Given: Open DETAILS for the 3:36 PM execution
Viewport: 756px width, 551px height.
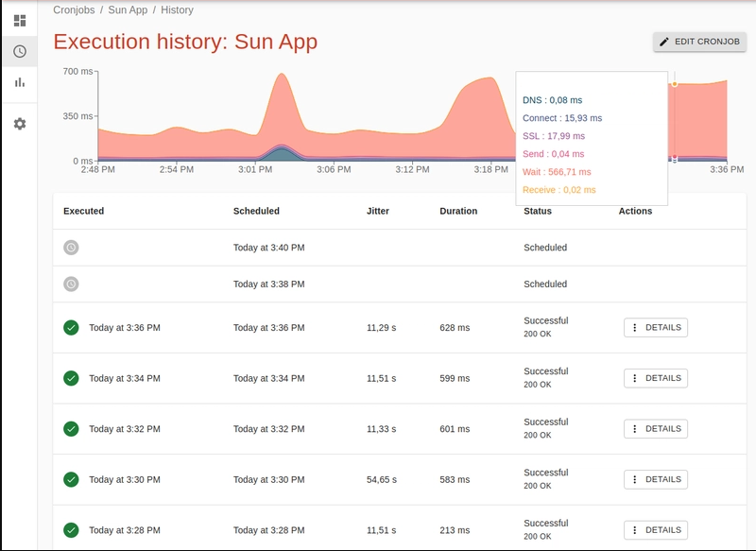Looking at the screenshot, I should 656,328.
